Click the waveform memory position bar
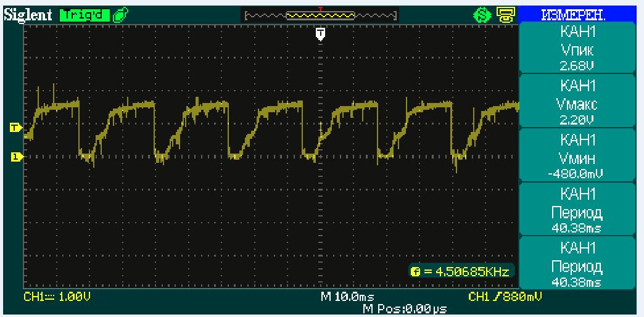Viewport: 644px width, 317px height. click(x=320, y=16)
